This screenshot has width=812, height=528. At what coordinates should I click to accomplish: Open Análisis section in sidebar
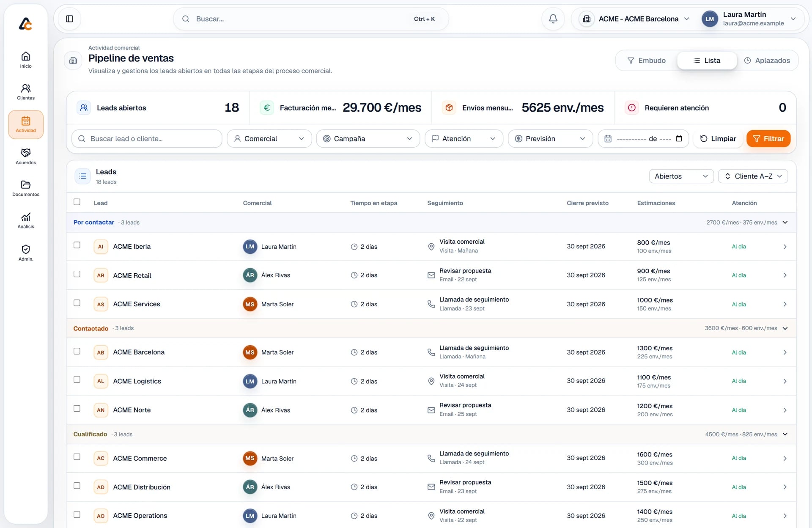pos(26,221)
